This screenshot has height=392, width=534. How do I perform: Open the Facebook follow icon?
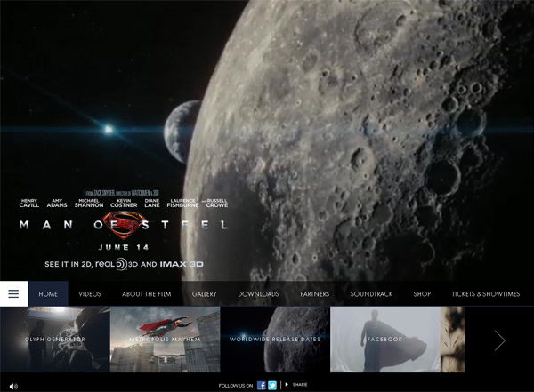point(261,385)
